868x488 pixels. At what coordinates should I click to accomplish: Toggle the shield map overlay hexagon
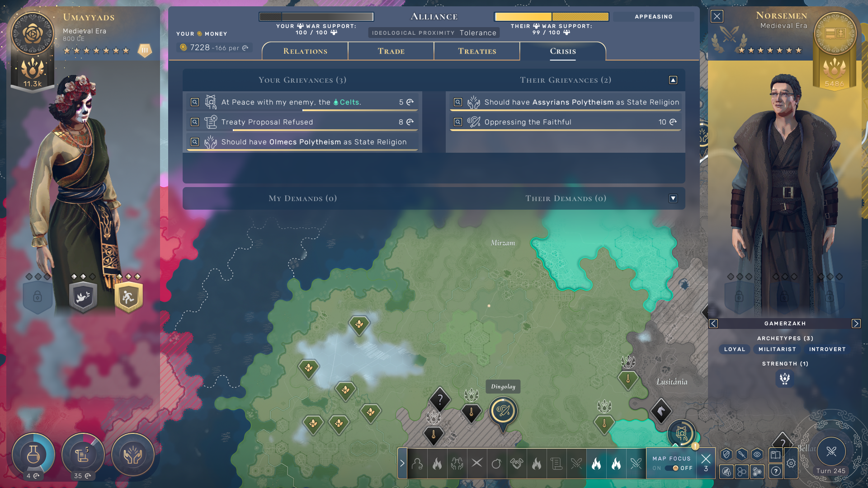[x=726, y=455]
